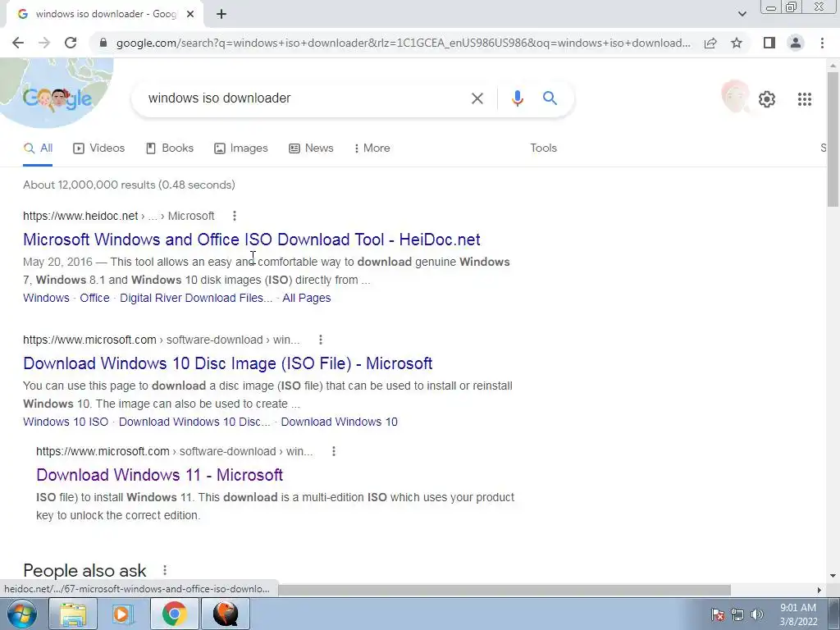Viewport: 840px width, 630px height.
Task: Click the horizontal scrollbar thumb
Action: 504,590
